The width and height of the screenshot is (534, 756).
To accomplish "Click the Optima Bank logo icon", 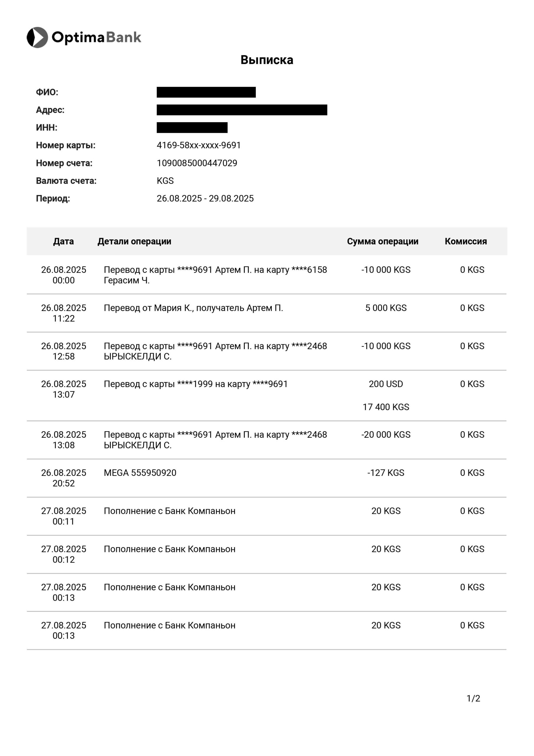I will point(37,37).
